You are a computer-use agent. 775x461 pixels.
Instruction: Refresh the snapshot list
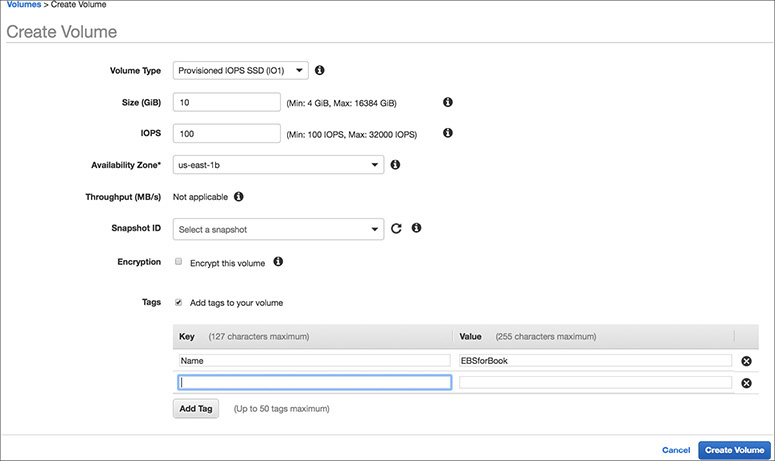click(x=396, y=229)
